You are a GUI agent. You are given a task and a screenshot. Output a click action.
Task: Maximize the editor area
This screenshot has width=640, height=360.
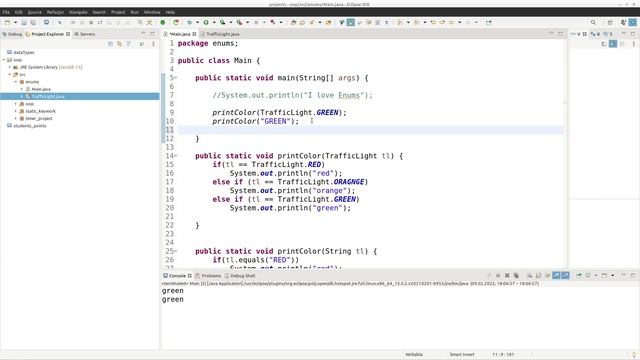pyautogui.click(x=560, y=33)
